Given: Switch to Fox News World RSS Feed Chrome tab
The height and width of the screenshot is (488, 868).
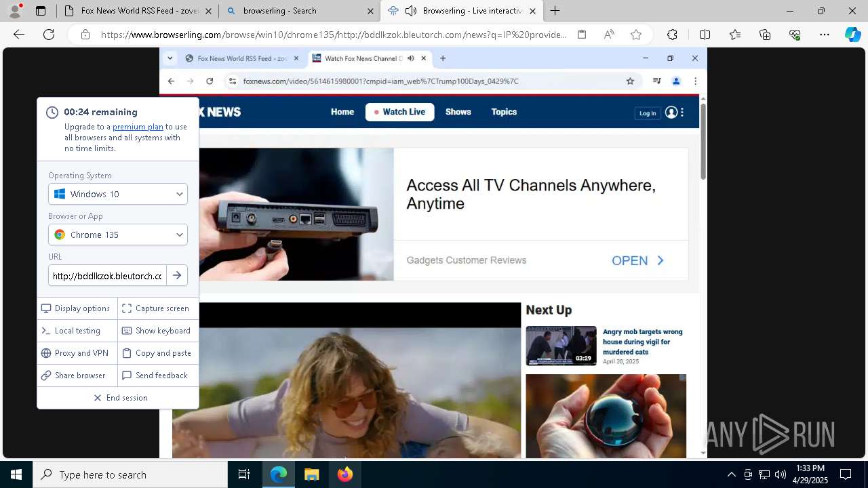Looking at the screenshot, I should pyautogui.click(x=242, y=58).
